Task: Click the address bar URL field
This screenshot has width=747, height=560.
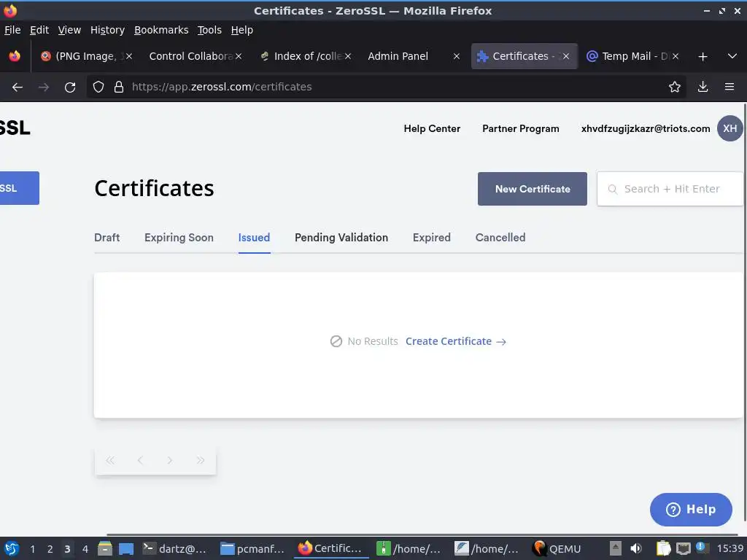Action: pos(386,87)
